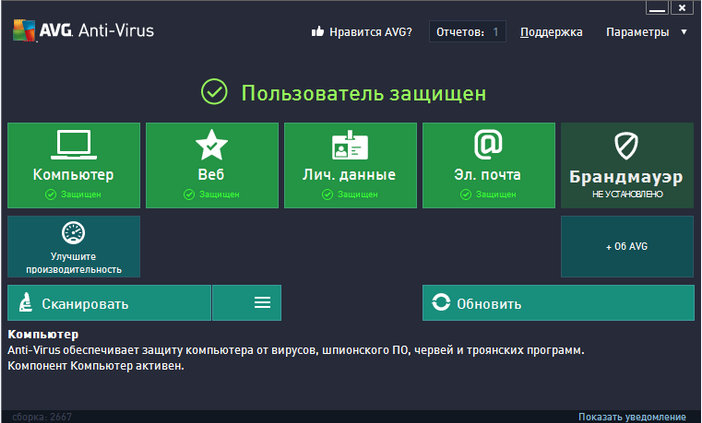This screenshot has height=423, width=702.
Task: Open the Эл. почта tile
Action: [x=489, y=165]
